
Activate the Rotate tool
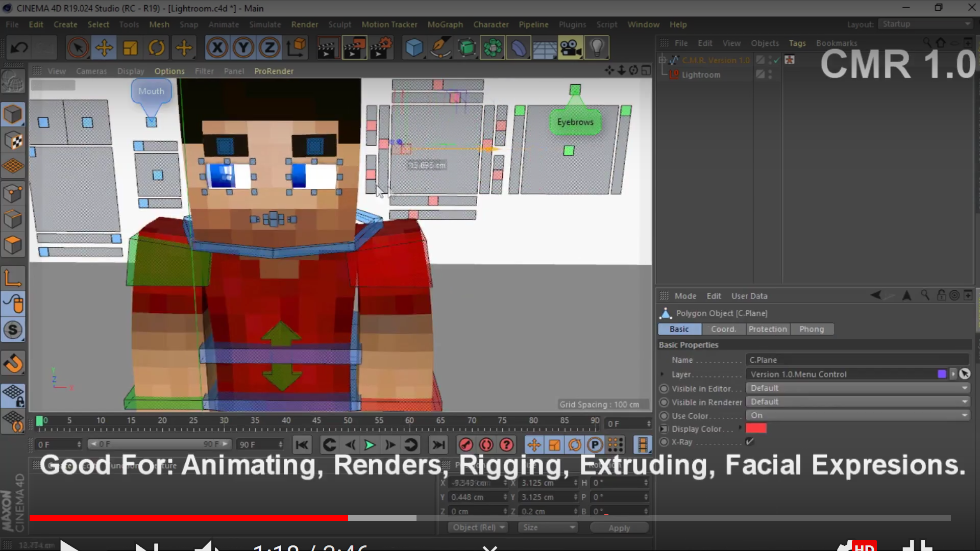157,48
